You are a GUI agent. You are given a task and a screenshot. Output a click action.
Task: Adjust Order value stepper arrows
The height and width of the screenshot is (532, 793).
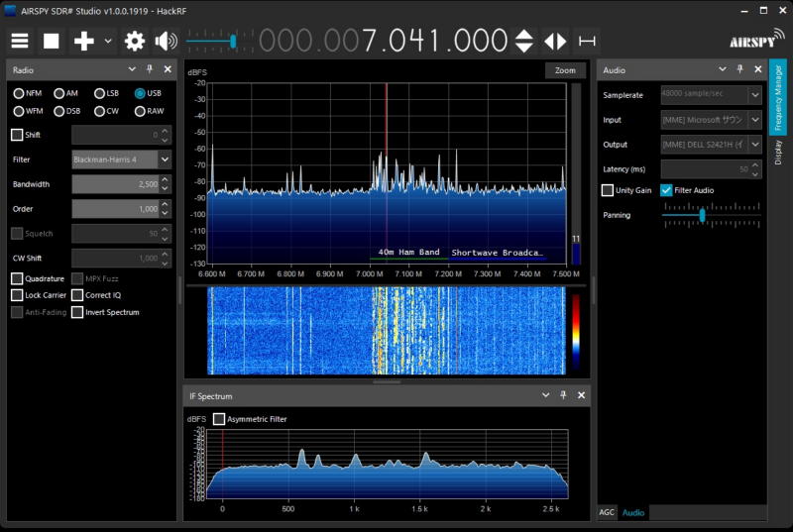(165, 209)
